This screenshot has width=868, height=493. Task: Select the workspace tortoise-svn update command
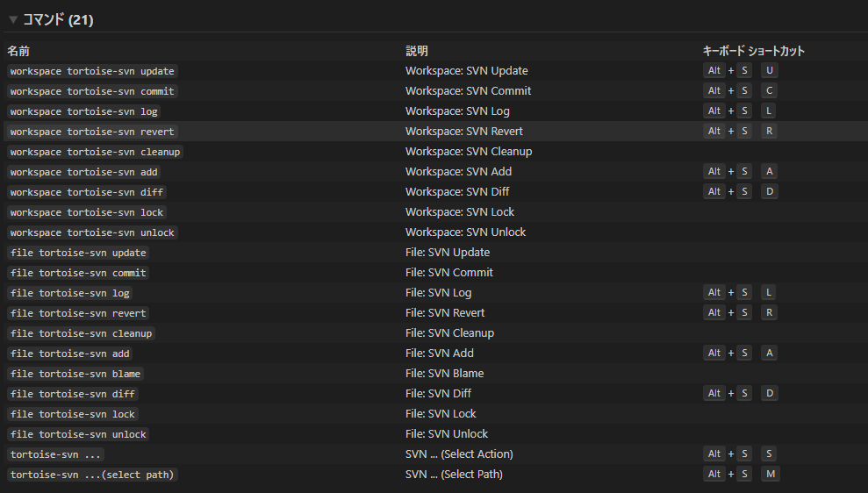point(93,71)
